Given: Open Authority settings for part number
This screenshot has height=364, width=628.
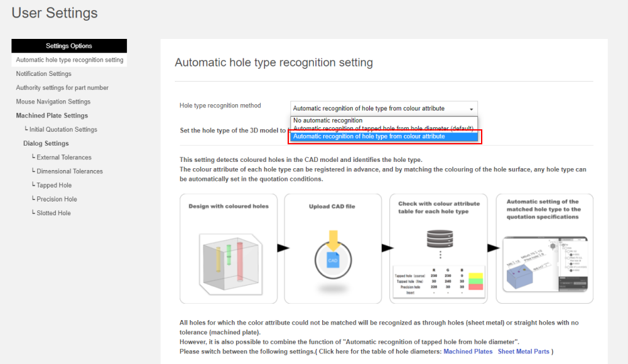Looking at the screenshot, I should pyautogui.click(x=62, y=88).
